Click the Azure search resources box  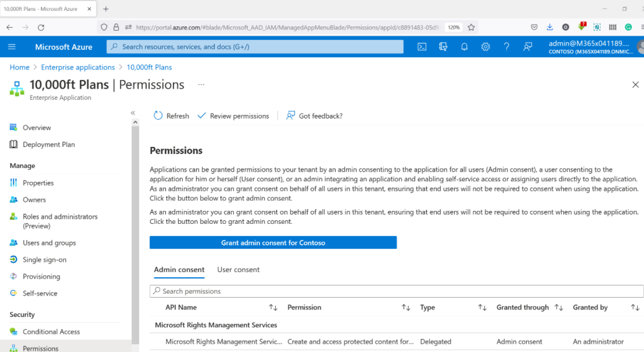(x=255, y=47)
